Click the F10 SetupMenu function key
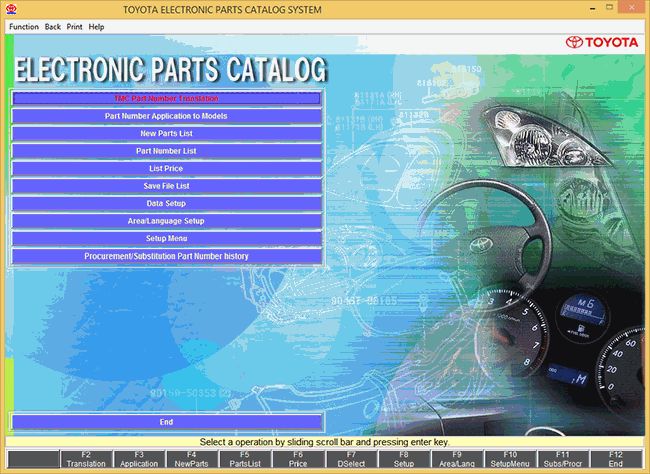This screenshot has width=650, height=474. (x=510, y=459)
